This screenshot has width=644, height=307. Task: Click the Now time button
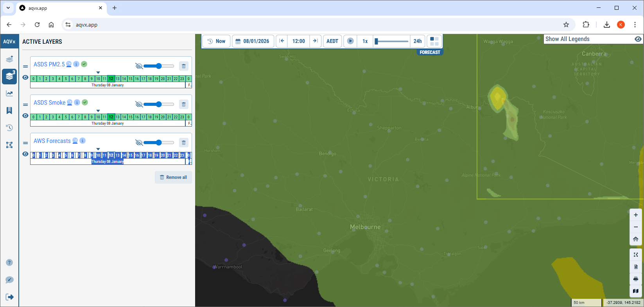[x=216, y=41]
